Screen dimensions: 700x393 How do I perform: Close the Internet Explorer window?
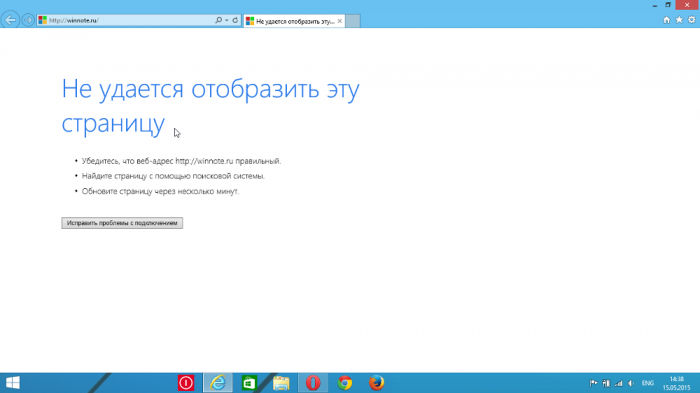687,5
